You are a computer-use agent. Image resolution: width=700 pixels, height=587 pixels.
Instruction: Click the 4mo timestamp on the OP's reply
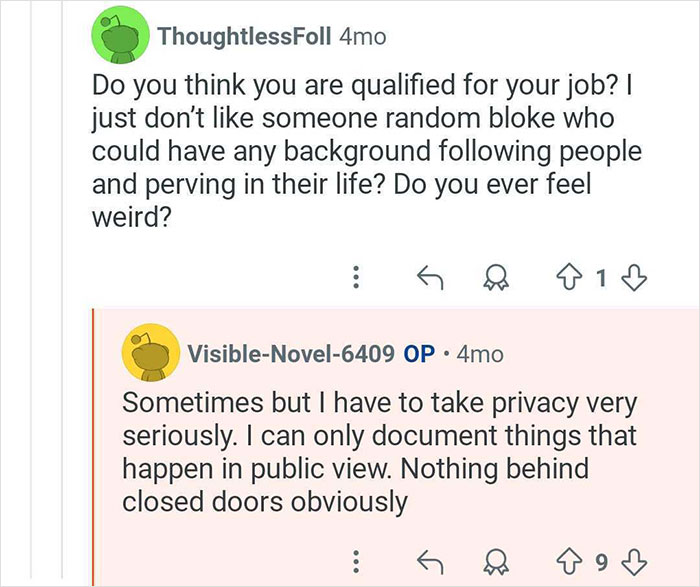click(480, 354)
